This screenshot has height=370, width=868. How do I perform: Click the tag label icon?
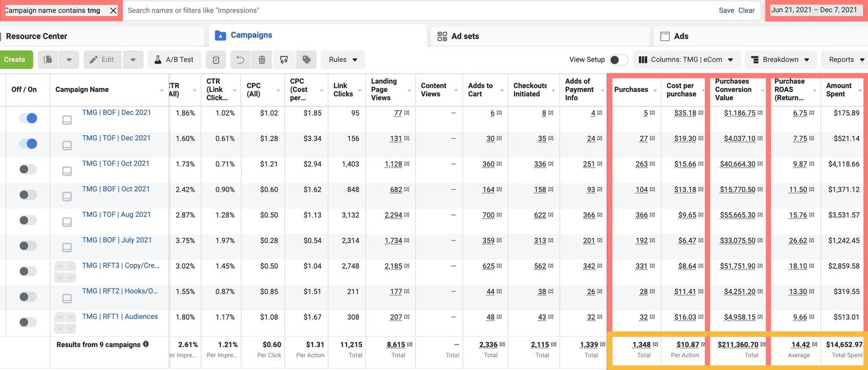click(x=306, y=60)
